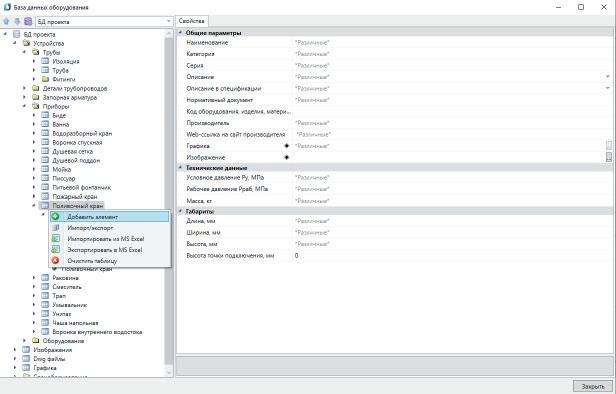Click the Графика diamond marker
The width and height of the screenshot is (616, 394).
pos(287,146)
